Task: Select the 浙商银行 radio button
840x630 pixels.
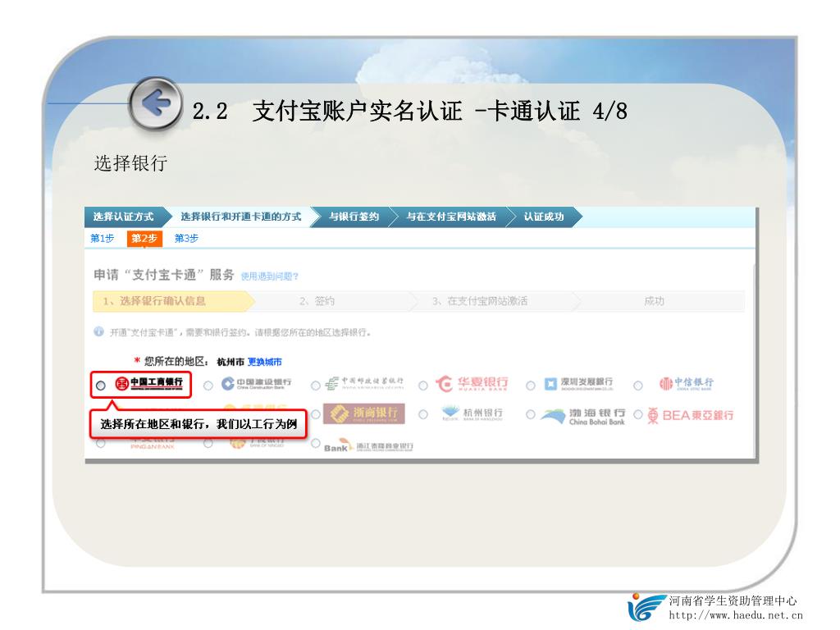Action: point(316,414)
